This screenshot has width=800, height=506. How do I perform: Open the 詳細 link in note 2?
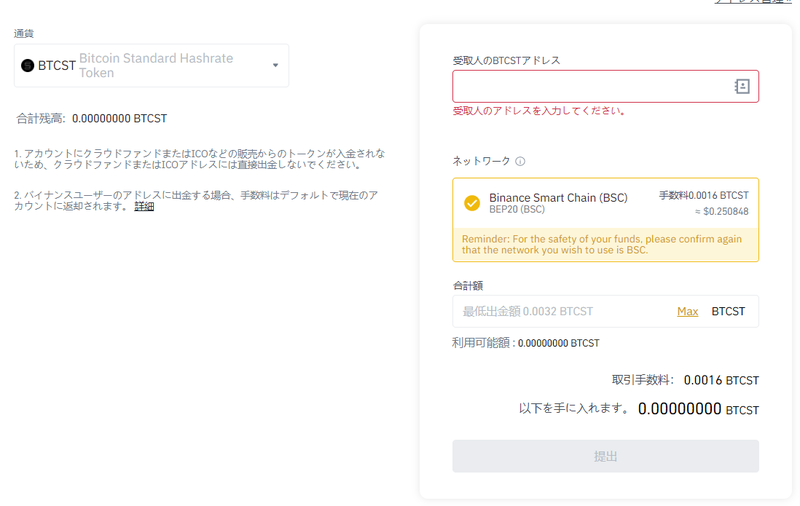point(144,206)
